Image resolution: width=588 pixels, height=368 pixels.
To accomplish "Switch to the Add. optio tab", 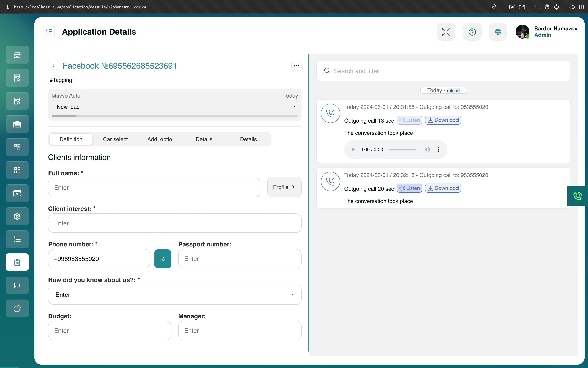I will pyautogui.click(x=160, y=139).
